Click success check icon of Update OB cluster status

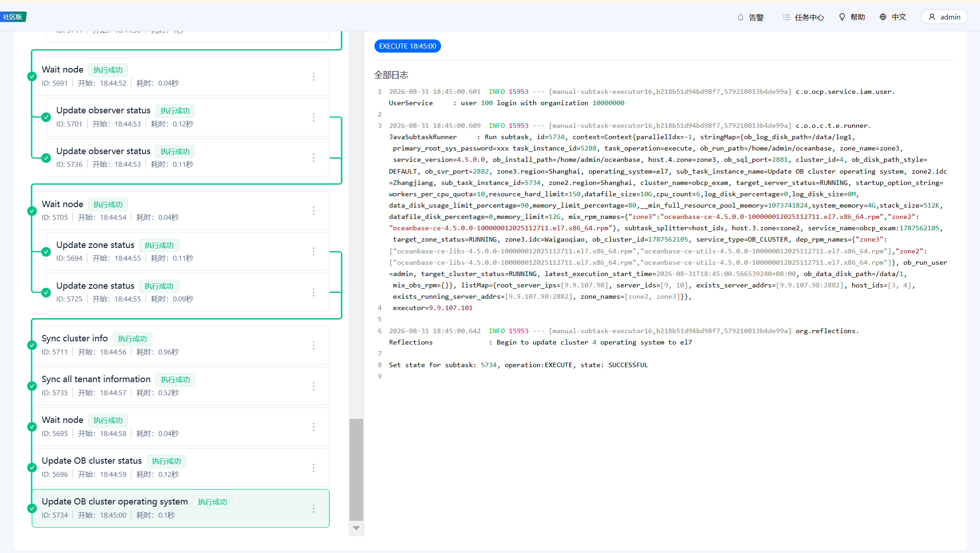32,467
